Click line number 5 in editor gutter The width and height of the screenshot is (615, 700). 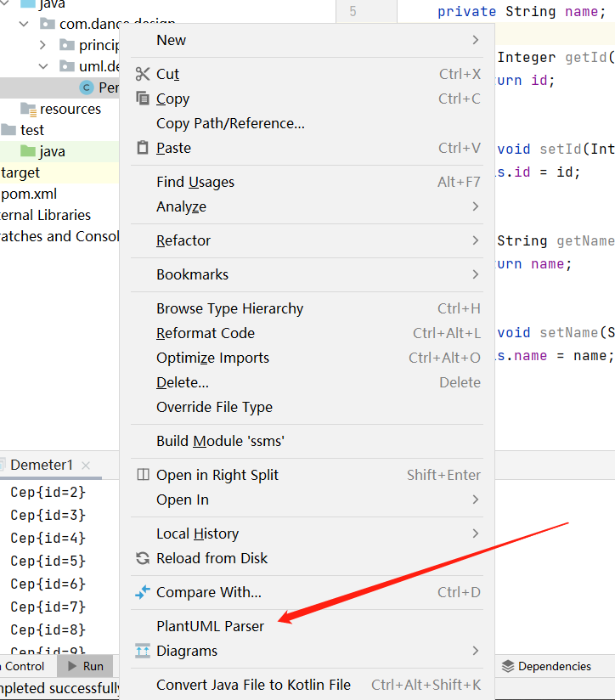(353, 11)
